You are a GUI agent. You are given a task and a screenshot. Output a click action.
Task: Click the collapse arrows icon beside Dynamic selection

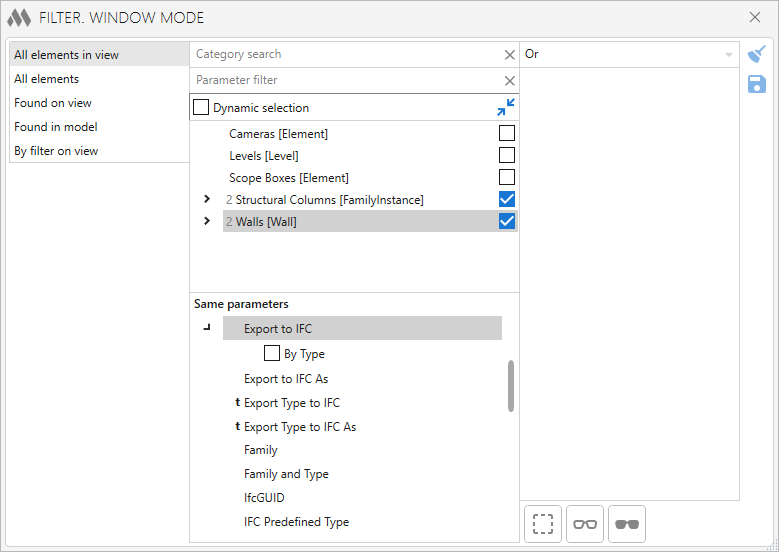point(506,107)
